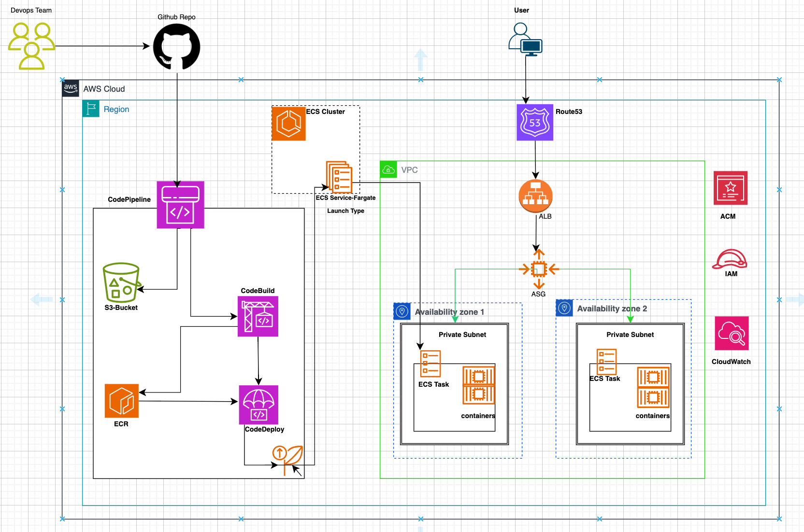Click ECS Task icon in zone 2 subnet
This screenshot has height=532, width=804.
point(606,362)
